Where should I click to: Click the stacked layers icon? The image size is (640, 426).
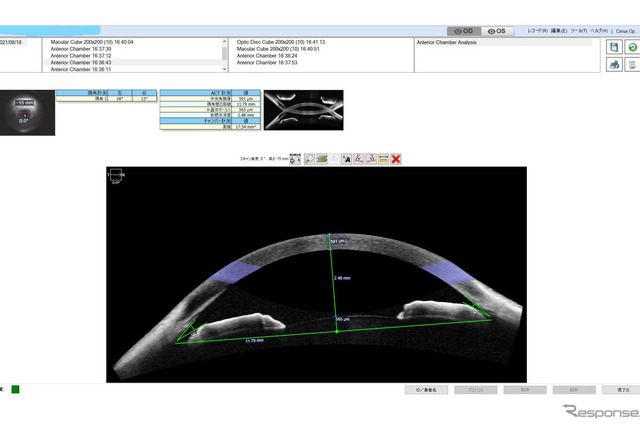[x=322, y=159]
